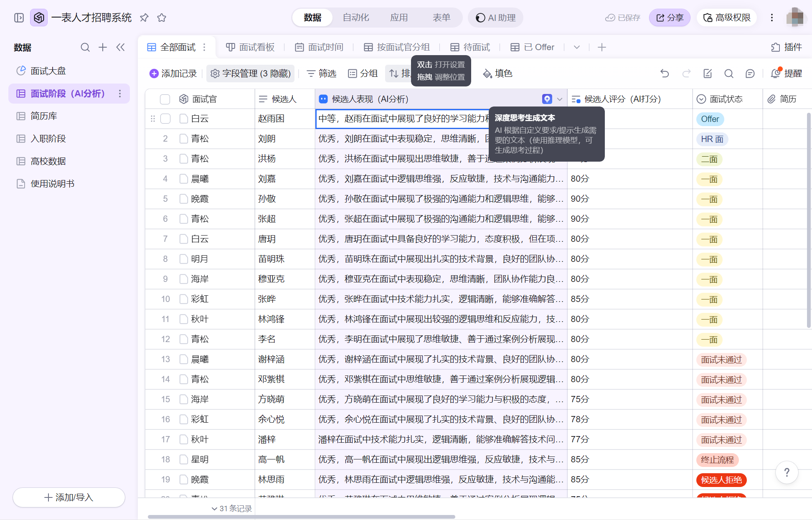This screenshot has width=812, height=520.
Task: Open the 填色 fill color tool
Action: pos(497,74)
